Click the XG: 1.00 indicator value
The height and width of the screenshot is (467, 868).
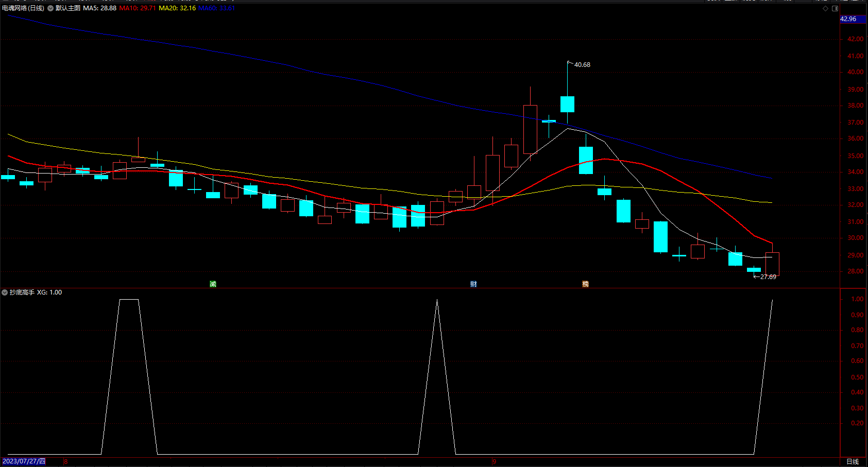[49, 292]
